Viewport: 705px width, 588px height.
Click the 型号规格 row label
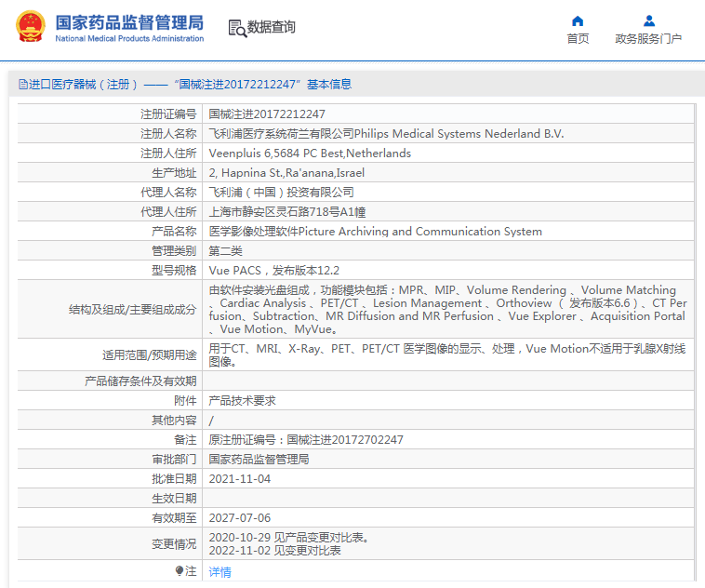[x=174, y=271]
